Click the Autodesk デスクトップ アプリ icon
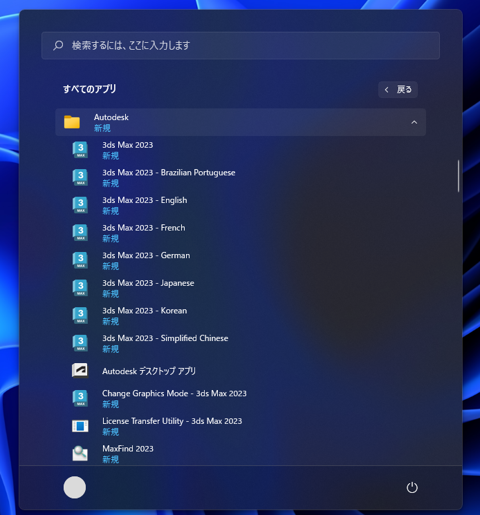This screenshot has height=515, width=480. pos(80,370)
